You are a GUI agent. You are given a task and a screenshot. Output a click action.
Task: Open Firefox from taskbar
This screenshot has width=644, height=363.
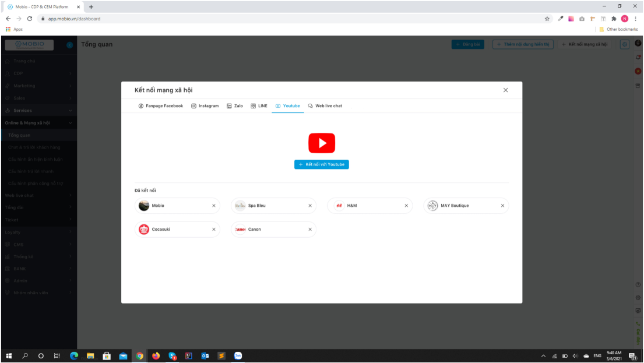156,356
